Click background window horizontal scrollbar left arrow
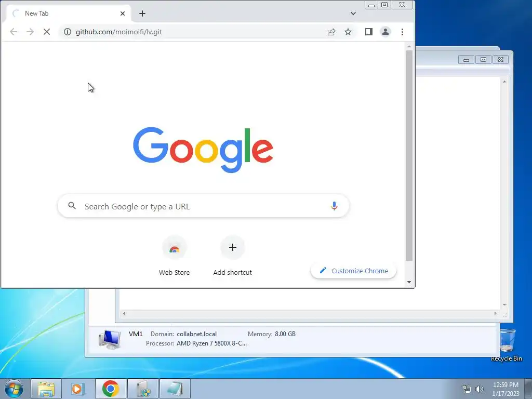Viewport: 532px width, 399px height. 124,313
